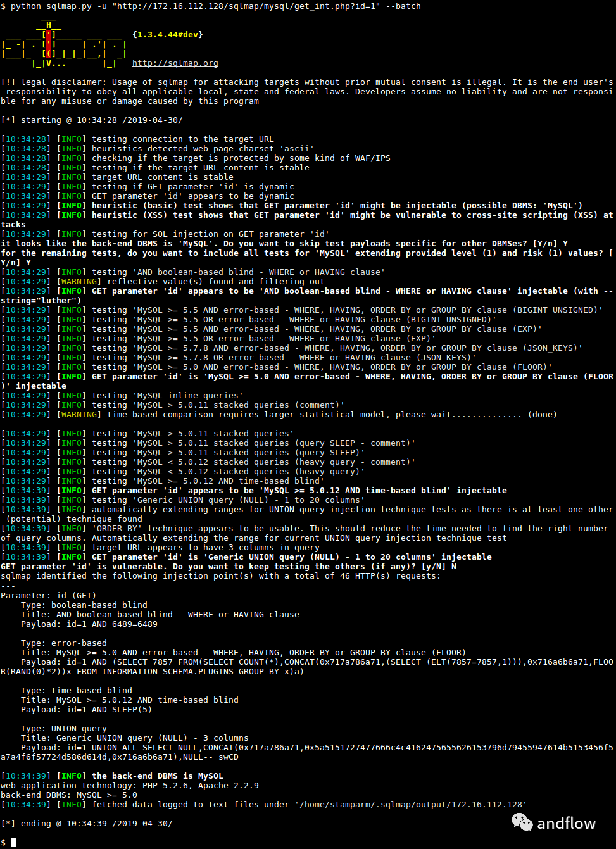Viewport: 616px width, 849px height.
Task: Click the 'testing connection to the target URL' line
Action: coord(137,139)
